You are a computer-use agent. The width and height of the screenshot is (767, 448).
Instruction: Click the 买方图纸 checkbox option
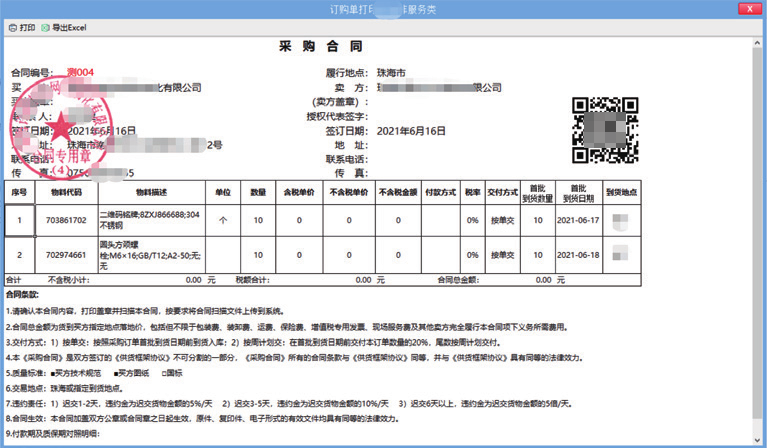131,373
